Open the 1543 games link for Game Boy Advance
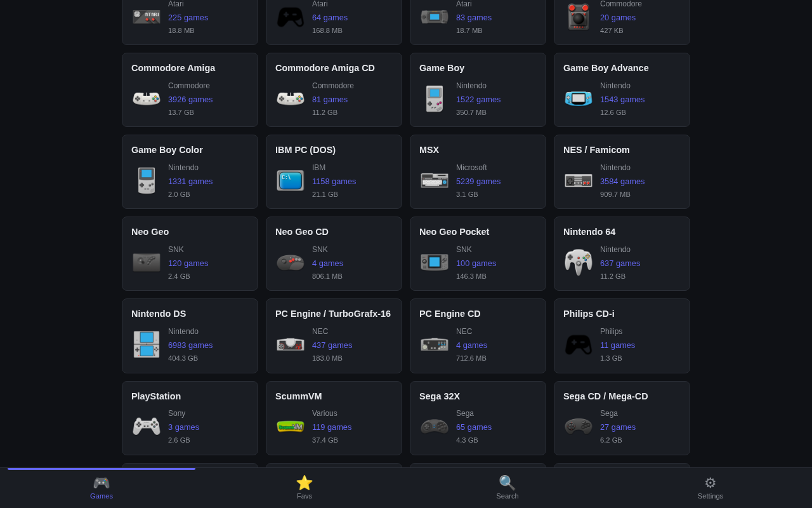Screen dimensions: 812x508 (x=622, y=99)
